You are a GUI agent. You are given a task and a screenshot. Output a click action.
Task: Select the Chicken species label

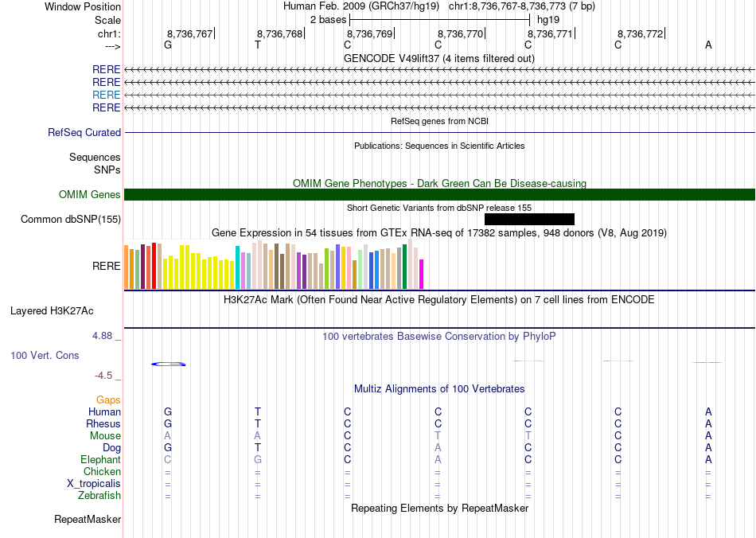(x=102, y=471)
